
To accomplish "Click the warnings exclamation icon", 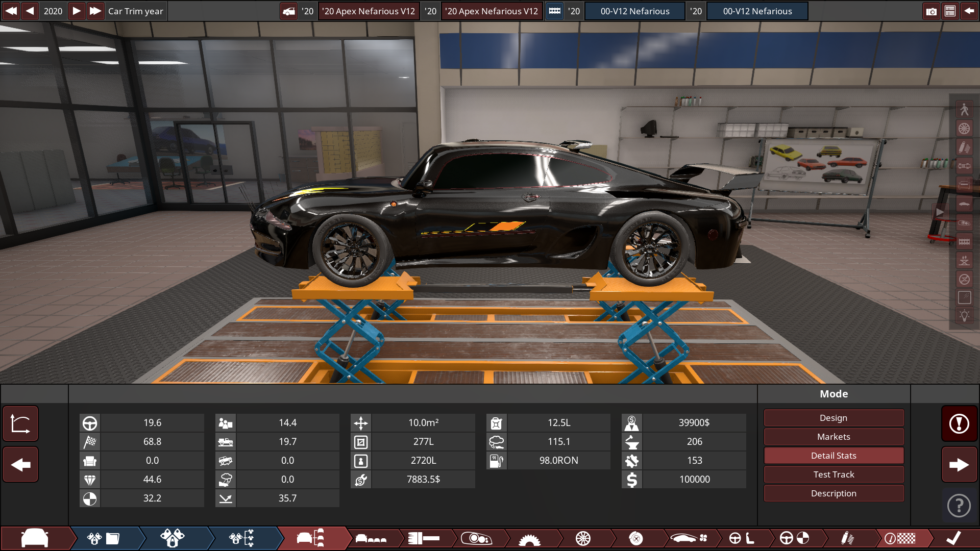I will (959, 423).
